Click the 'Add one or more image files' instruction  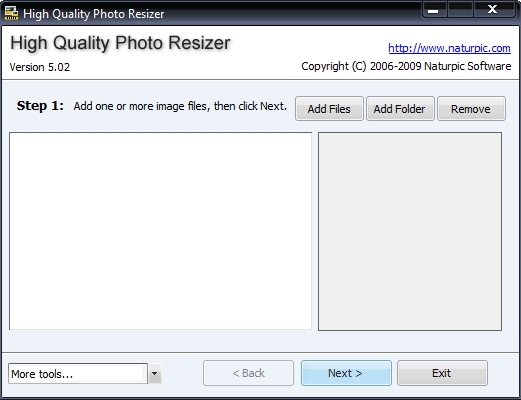[x=180, y=106]
